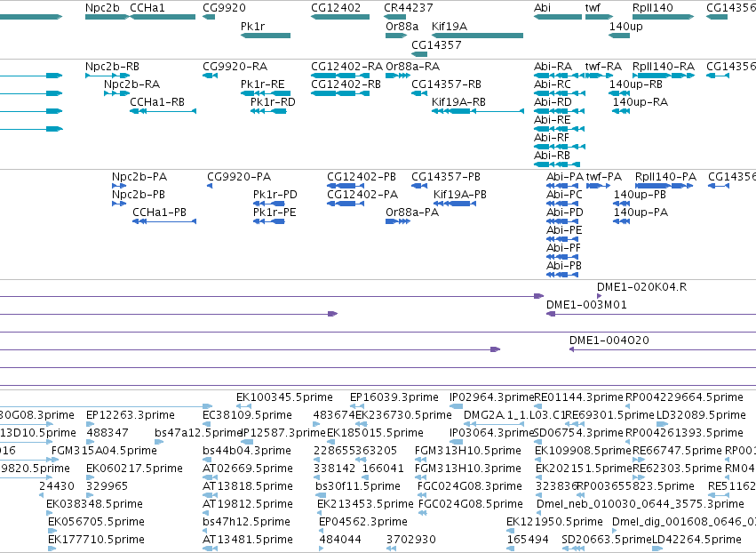Click protein Abi-PA
The image size is (756, 553).
[562, 185]
